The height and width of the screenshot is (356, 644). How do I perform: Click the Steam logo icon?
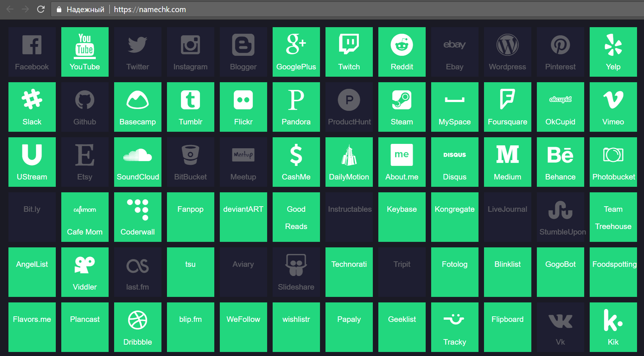click(x=402, y=100)
